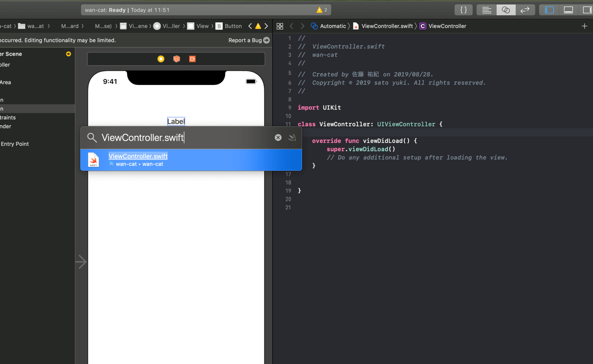Open the ViewController.swift search result
The image size is (593, 364).
pyautogui.click(x=191, y=160)
